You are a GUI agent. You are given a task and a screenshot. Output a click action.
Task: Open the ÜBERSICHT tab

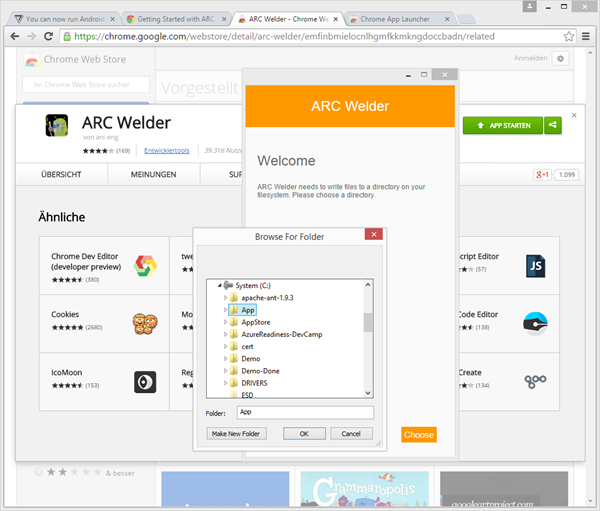(61, 175)
